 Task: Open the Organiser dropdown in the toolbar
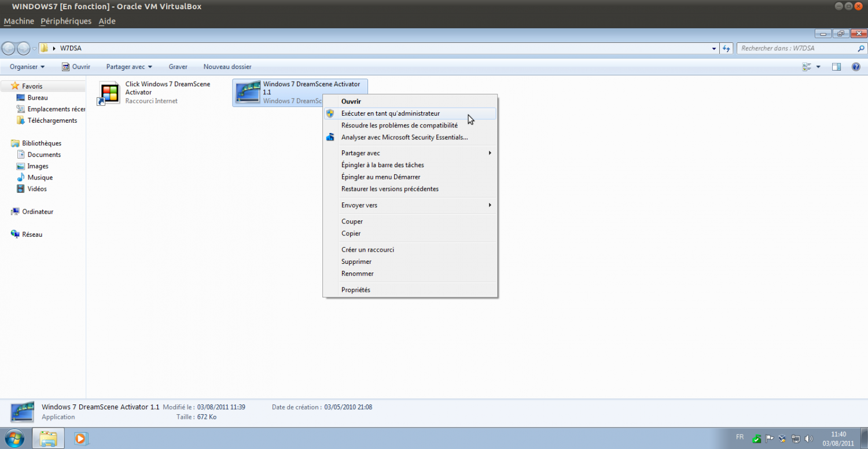coord(27,67)
